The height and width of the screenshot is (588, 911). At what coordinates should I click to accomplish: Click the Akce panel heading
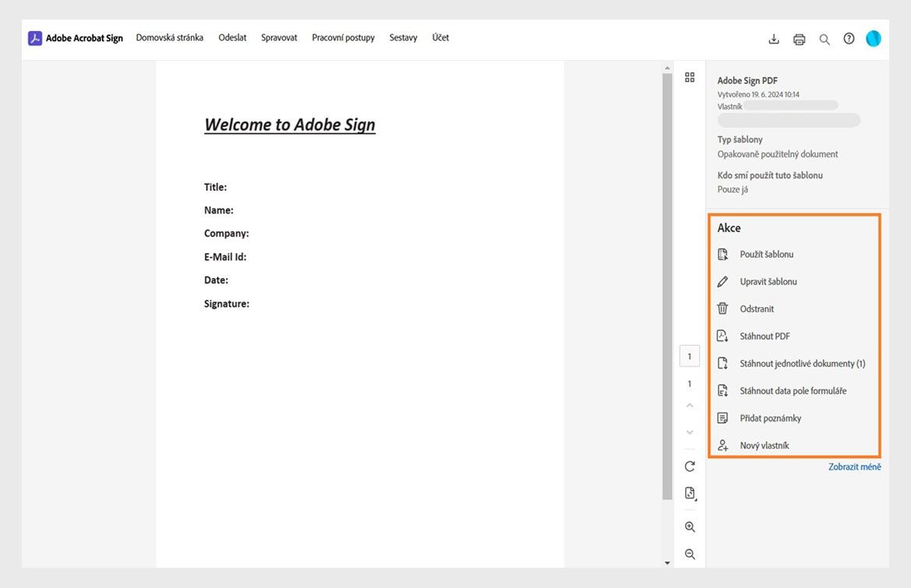tap(729, 228)
